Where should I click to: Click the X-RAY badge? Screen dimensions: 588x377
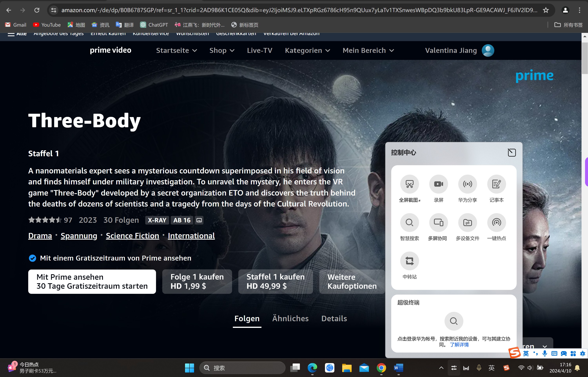click(157, 220)
